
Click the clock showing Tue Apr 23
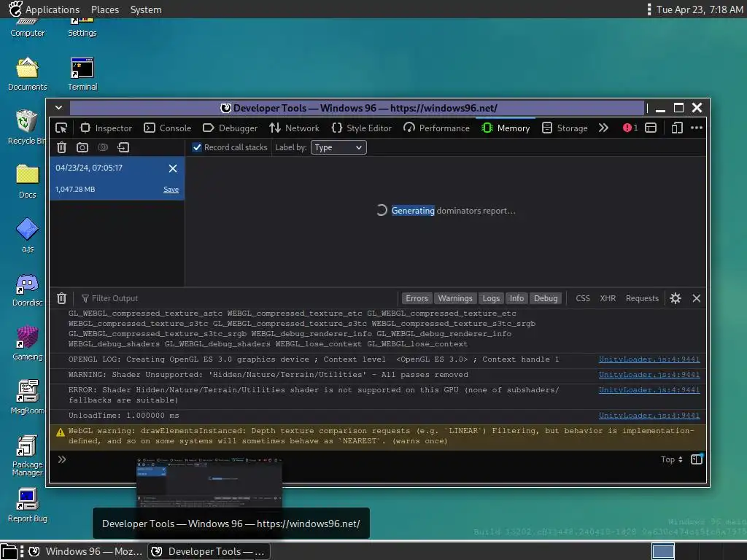click(x=700, y=9)
